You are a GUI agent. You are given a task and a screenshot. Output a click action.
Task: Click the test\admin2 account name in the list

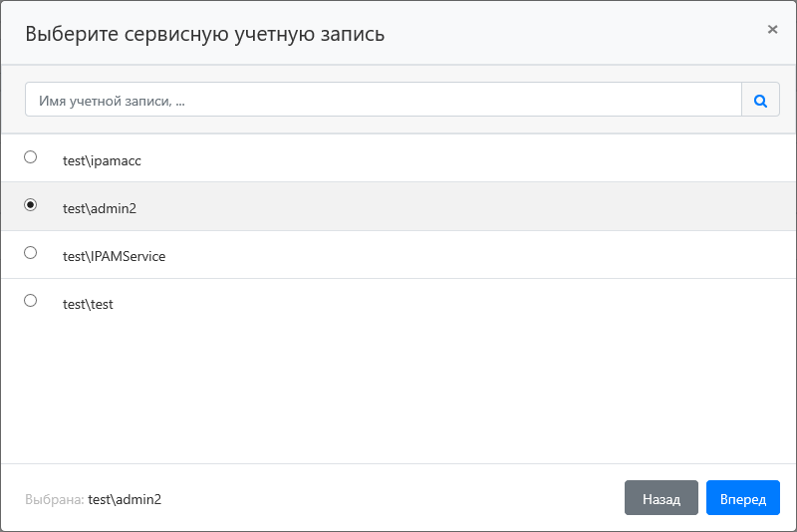pos(98,208)
